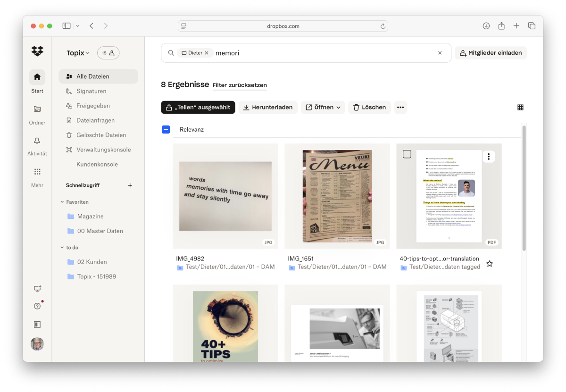
Task: Collapse the Favoriten section
Action: click(62, 202)
